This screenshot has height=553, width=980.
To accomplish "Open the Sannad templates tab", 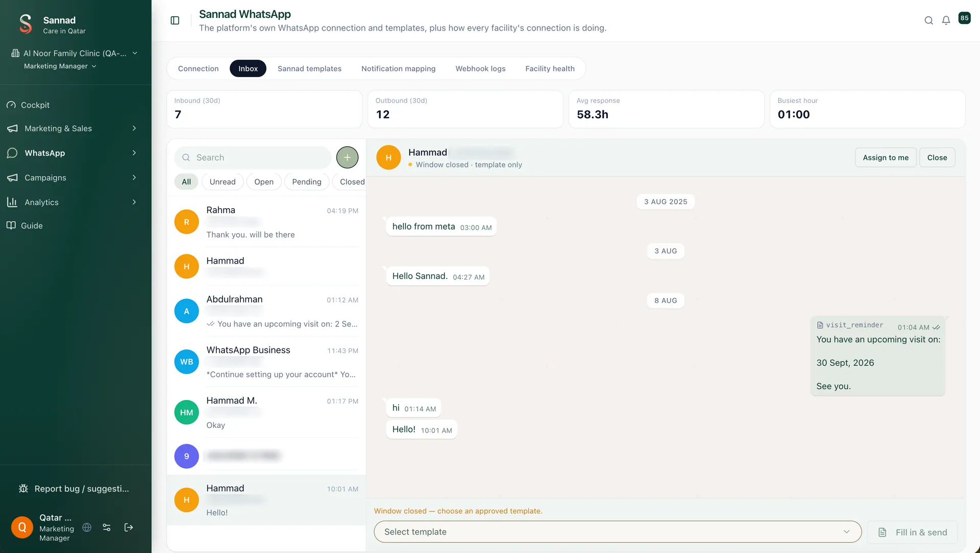I will (309, 69).
